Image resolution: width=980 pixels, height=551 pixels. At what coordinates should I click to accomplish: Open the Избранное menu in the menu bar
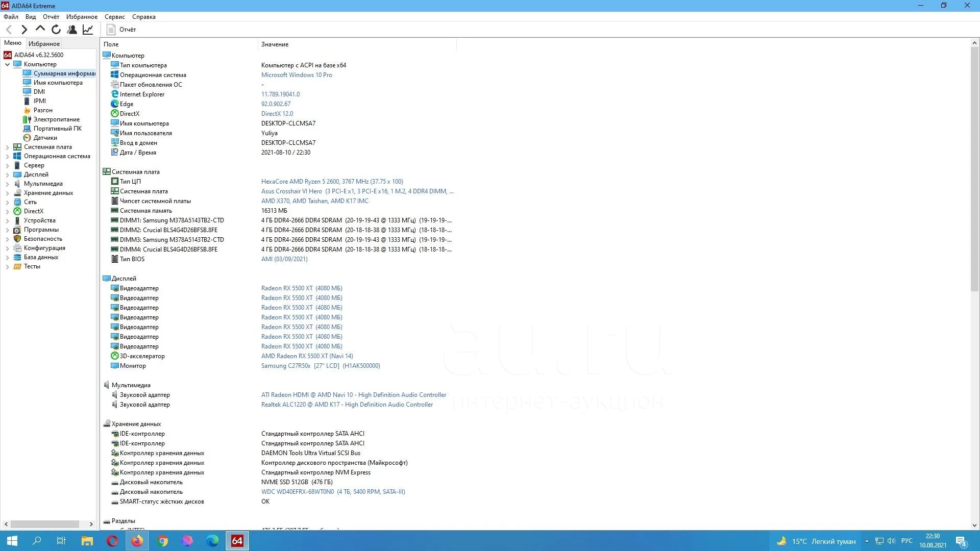[82, 17]
